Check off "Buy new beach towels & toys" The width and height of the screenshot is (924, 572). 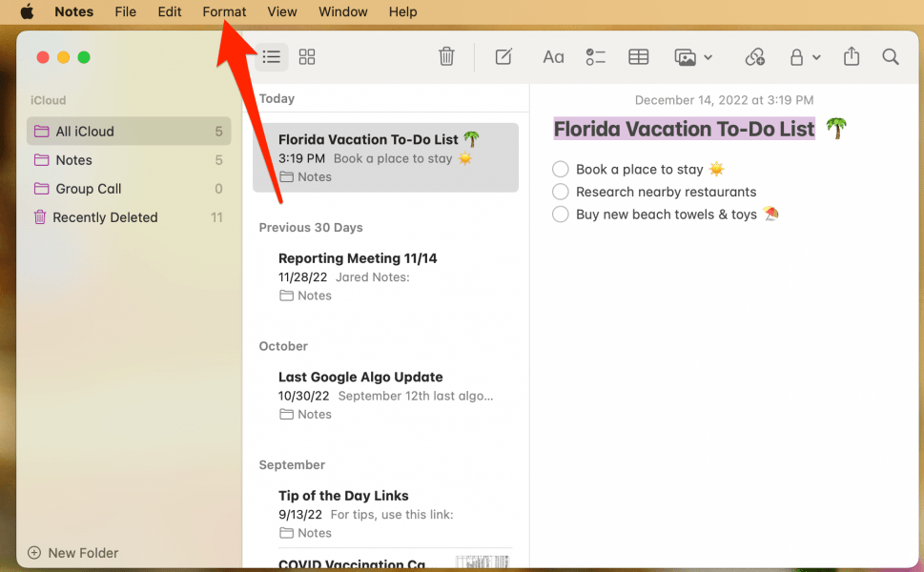pyautogui.click(x=560, y=214)
